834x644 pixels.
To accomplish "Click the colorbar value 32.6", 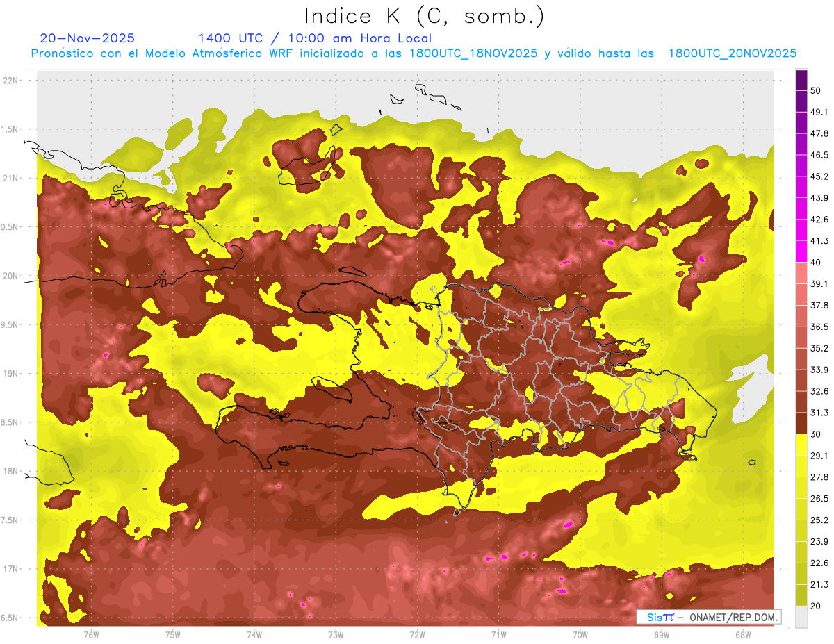I will (819, 391).
